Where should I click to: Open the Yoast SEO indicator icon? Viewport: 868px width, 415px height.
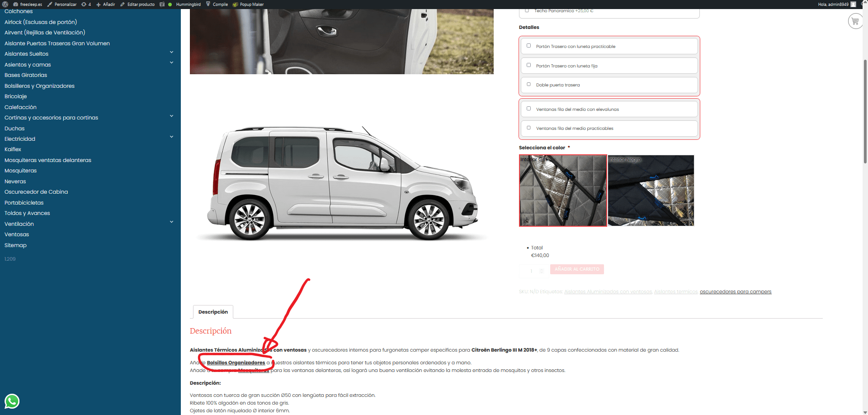tap(162, 4)
